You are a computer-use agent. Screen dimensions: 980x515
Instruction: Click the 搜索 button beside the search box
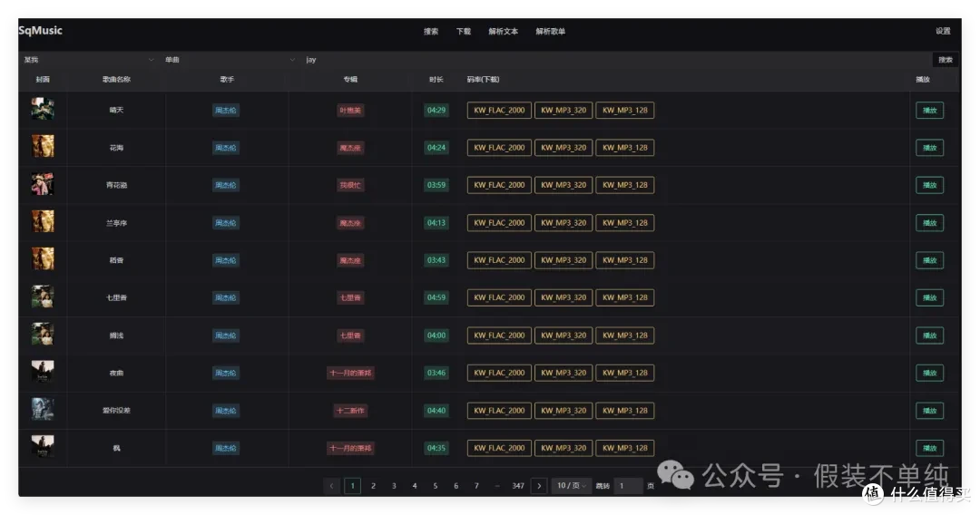(945, 60)
